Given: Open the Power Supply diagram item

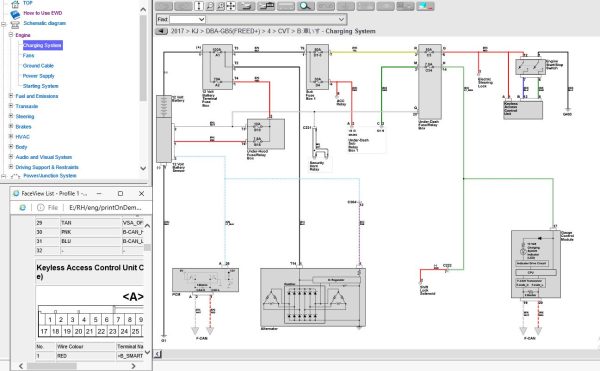Looking at the screenshot, I should (x=38, y=76).
